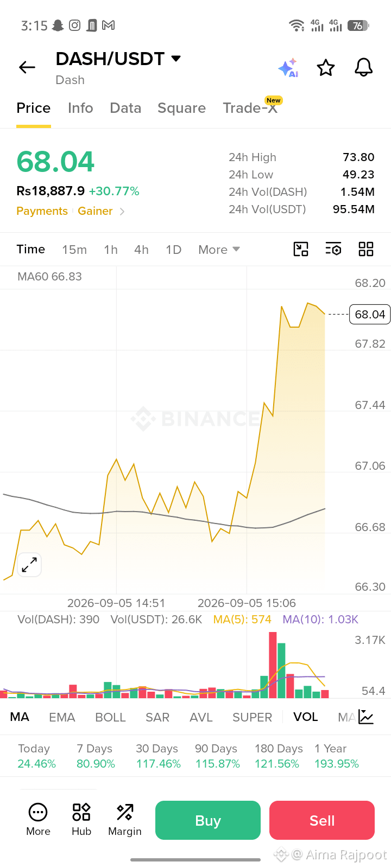
Task: Switch to the Square tab
Action: pos(181,108)
